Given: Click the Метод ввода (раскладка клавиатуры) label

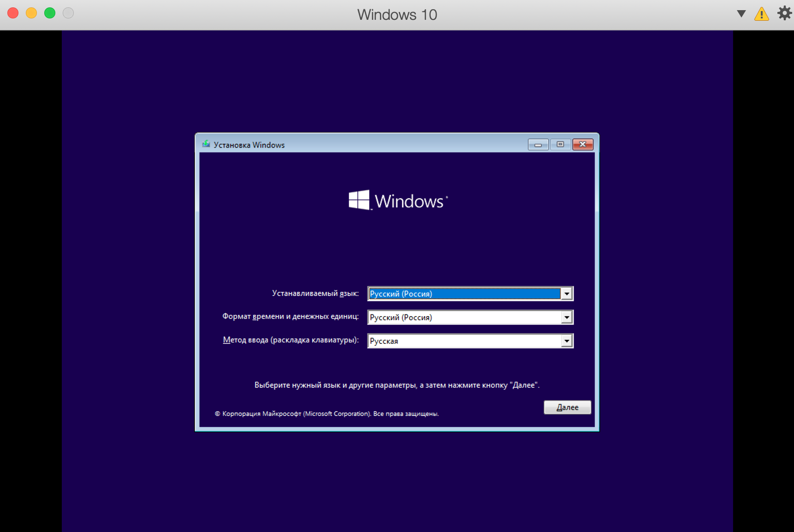Looking at the screenshot, I should point(291,340).
